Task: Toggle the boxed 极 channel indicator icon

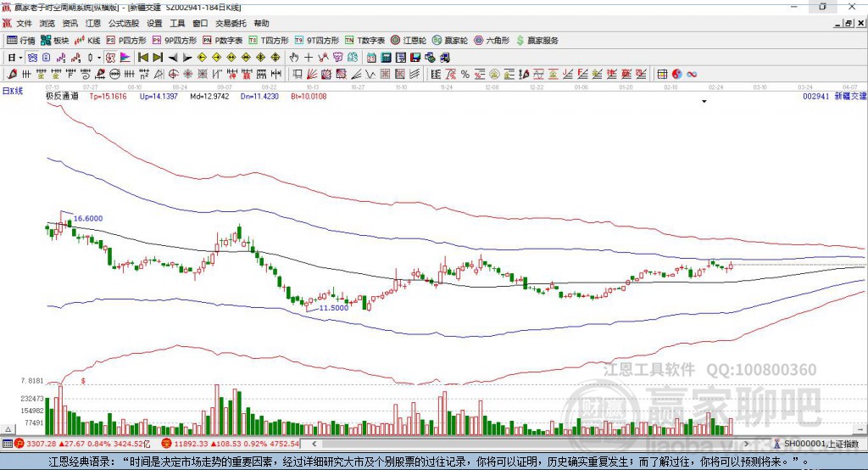Action: (110, 58)
